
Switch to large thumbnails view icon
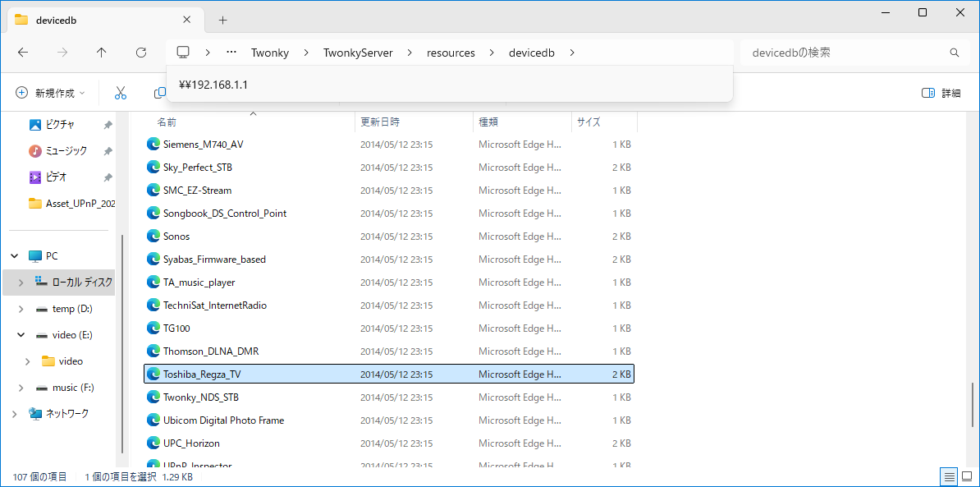(967, 477)
